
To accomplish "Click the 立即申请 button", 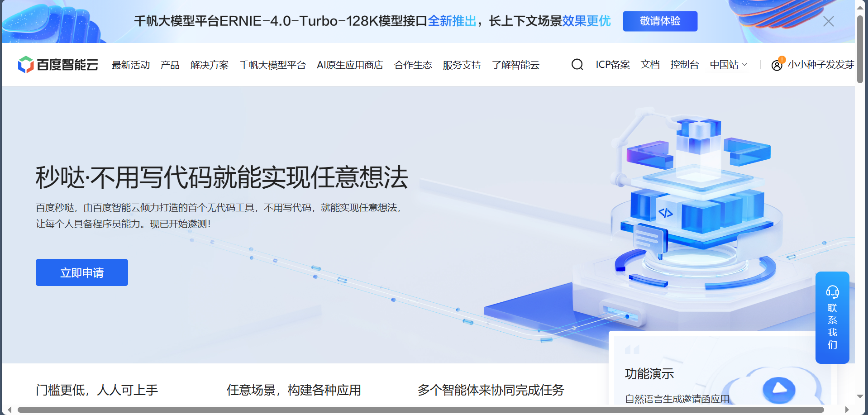I will pos(82,272).
